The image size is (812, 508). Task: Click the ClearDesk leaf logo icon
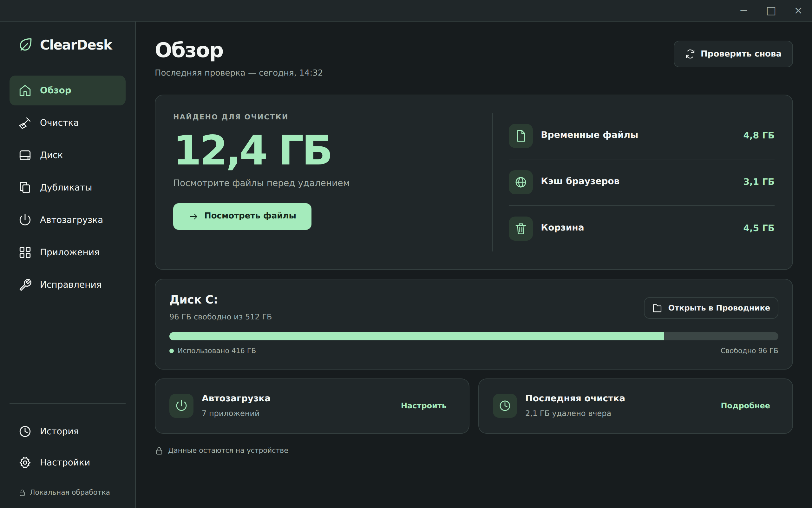[x=25, y=45]
